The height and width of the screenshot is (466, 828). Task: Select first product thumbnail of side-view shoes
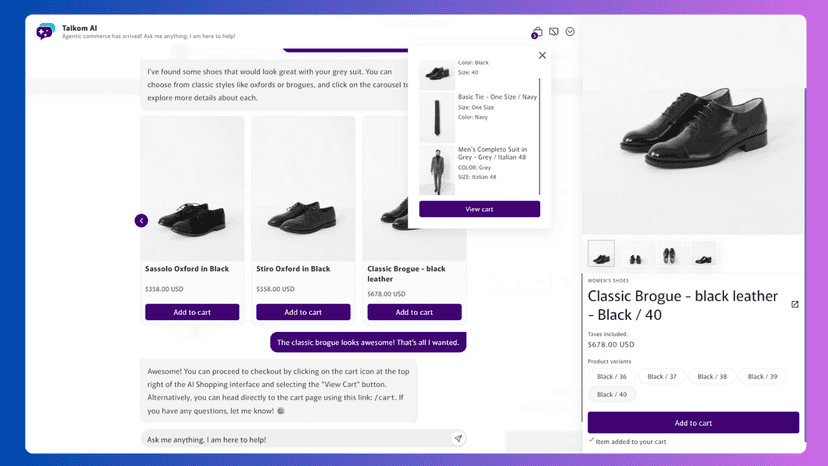[601, 254]
